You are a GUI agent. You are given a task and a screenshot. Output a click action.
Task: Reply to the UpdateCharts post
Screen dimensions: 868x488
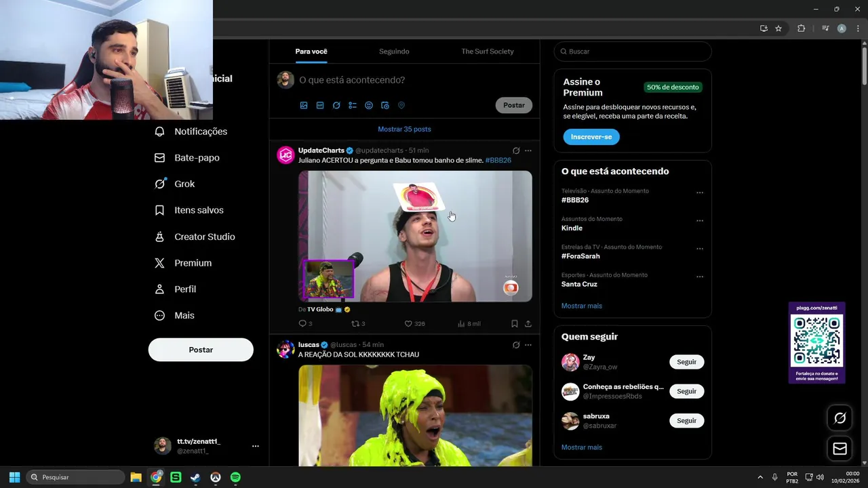305,324
